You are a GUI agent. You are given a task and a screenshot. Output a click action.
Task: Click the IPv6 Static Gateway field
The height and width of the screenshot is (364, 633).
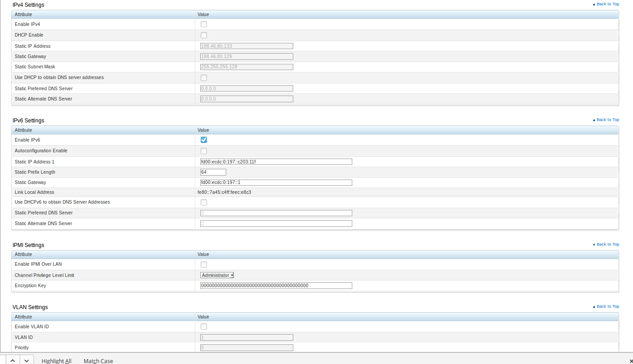276,182
